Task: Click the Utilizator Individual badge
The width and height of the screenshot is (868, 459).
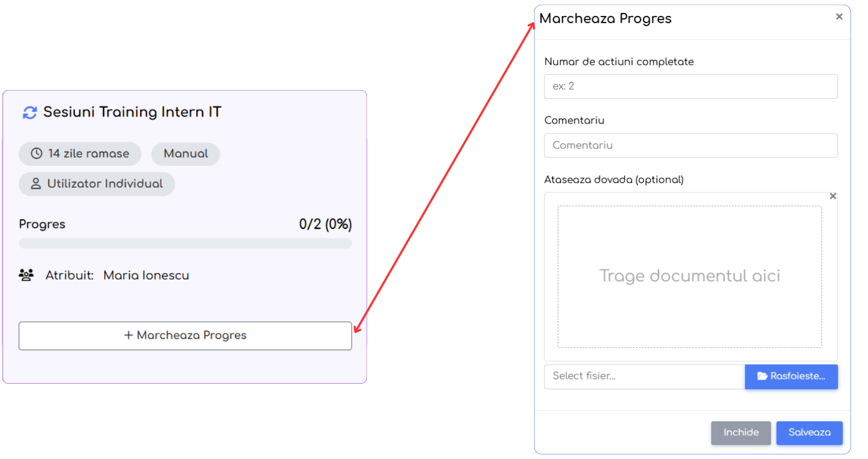Action: click(97, 184)
